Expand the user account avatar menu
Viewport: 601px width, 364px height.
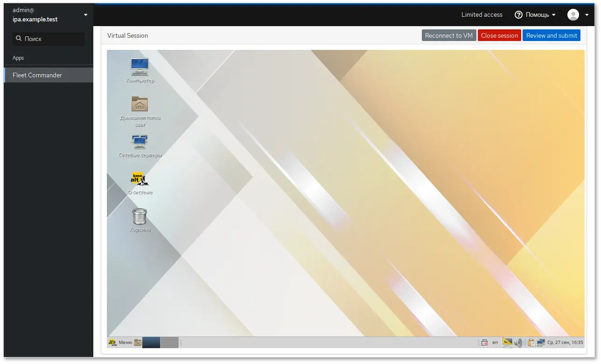click(578, 15)
